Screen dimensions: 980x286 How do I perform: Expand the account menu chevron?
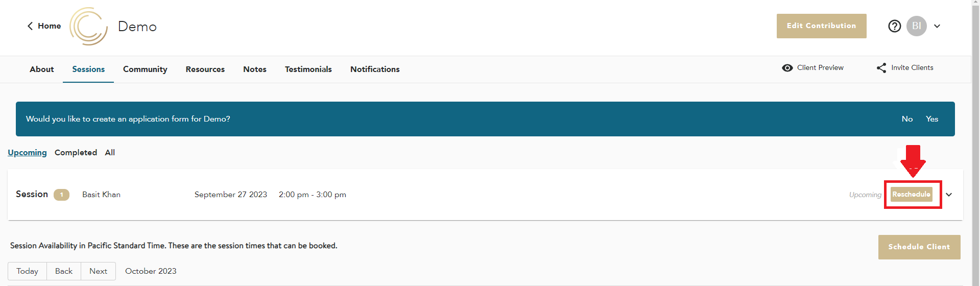pyautogui.click(x=937, y=26)
